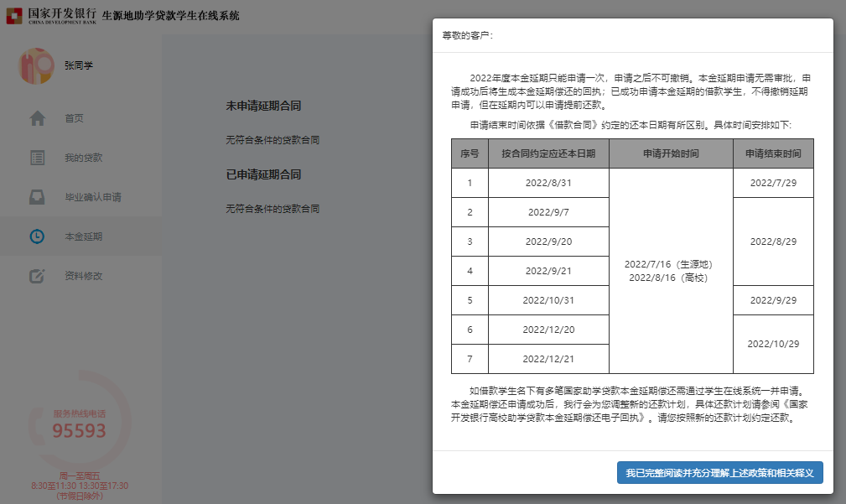Viewport: 846px width, 504px height.
Task: Click the 按合同约定应还本日期 table header
Action: [x=548, y=153]
